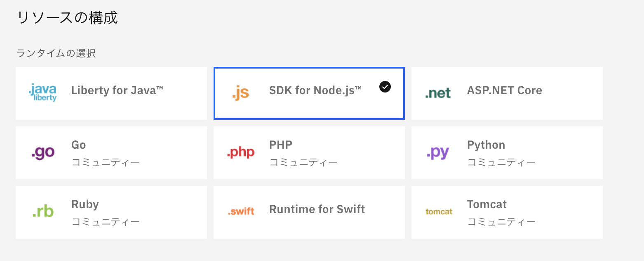Select the Python コミュニティー runtime
This screenshot has width=644, height=261.
pyautogui.click(x=506, y=153)
